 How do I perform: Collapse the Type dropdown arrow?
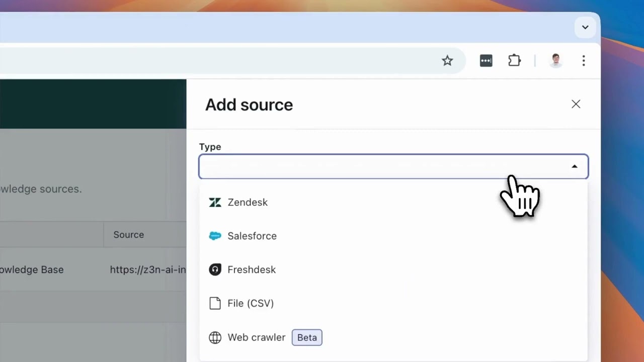pos(574,166)
